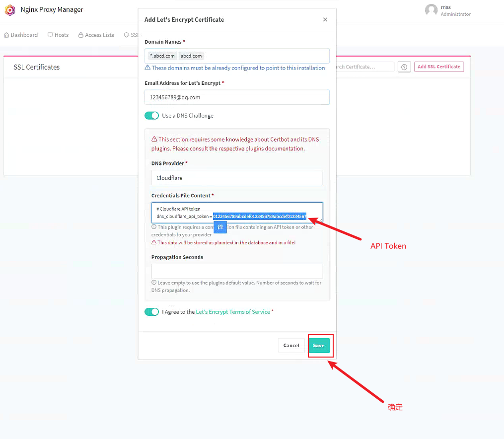Go to the Dashboard tab
Image resolution: width=504 pixels, height=439 pixels.
click(21, 35)
